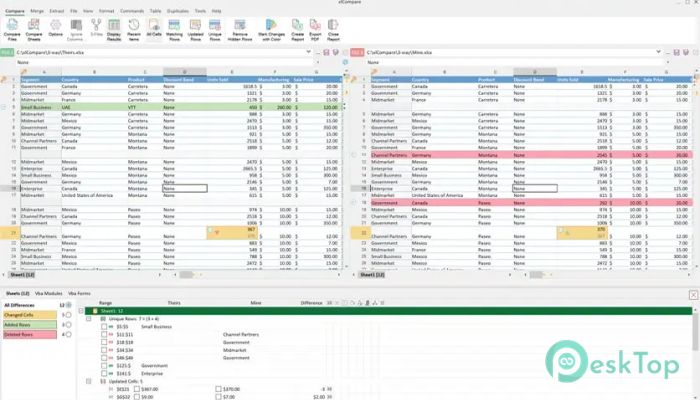
Task: Select the Deleted Rows radio button
Action: (x=68, y=334)
